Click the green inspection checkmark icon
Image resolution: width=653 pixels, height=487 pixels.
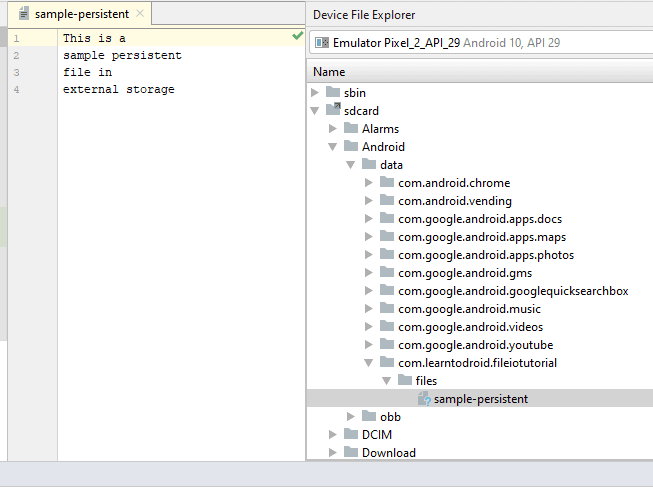tap(297, 36)
